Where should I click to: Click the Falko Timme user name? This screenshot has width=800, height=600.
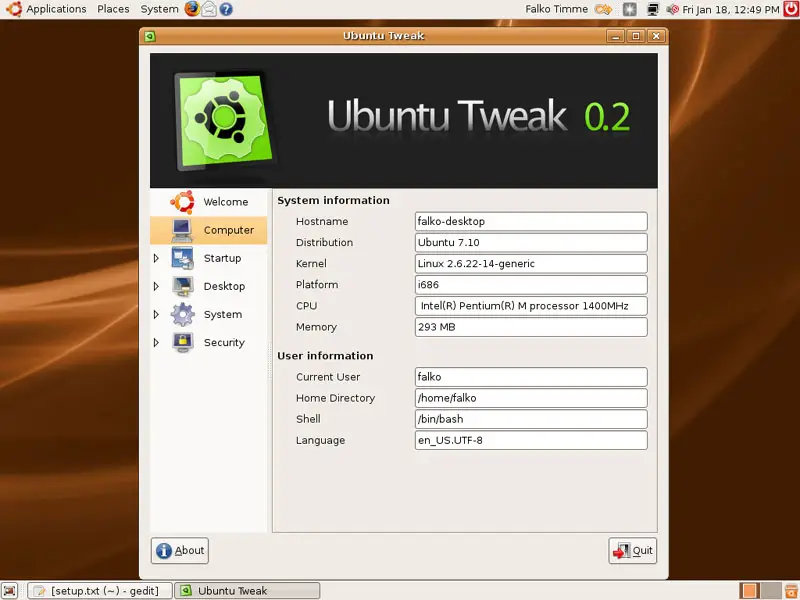coord(557,9)
